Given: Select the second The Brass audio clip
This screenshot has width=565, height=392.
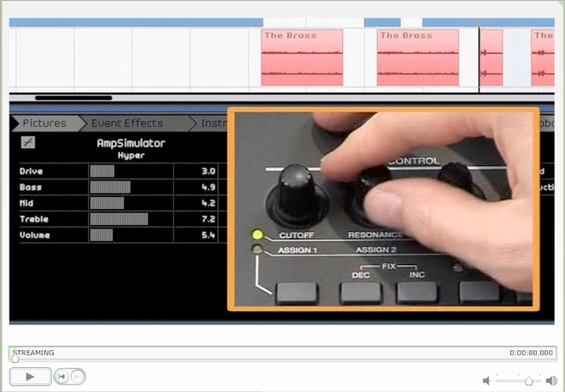Looking at the screenshot, I should (418, 58).
